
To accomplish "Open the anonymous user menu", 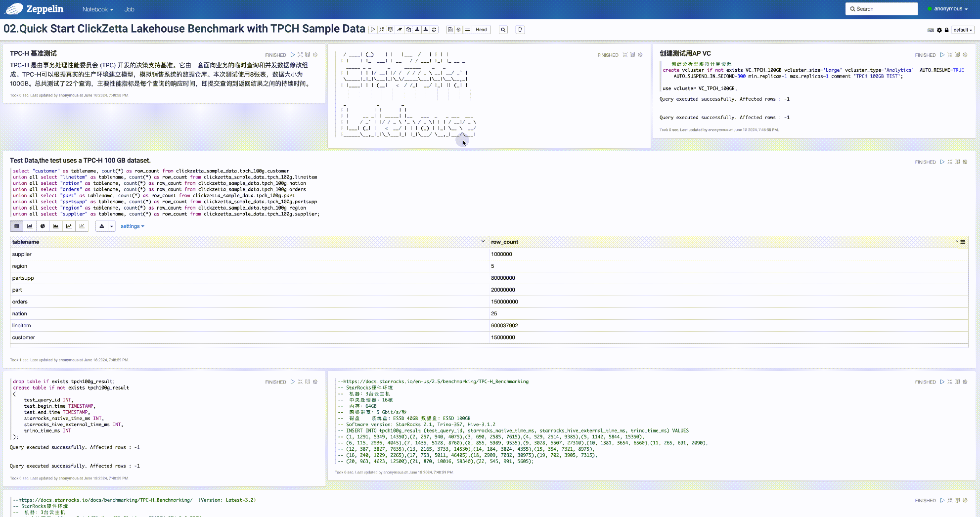I will tap(947, 9).
